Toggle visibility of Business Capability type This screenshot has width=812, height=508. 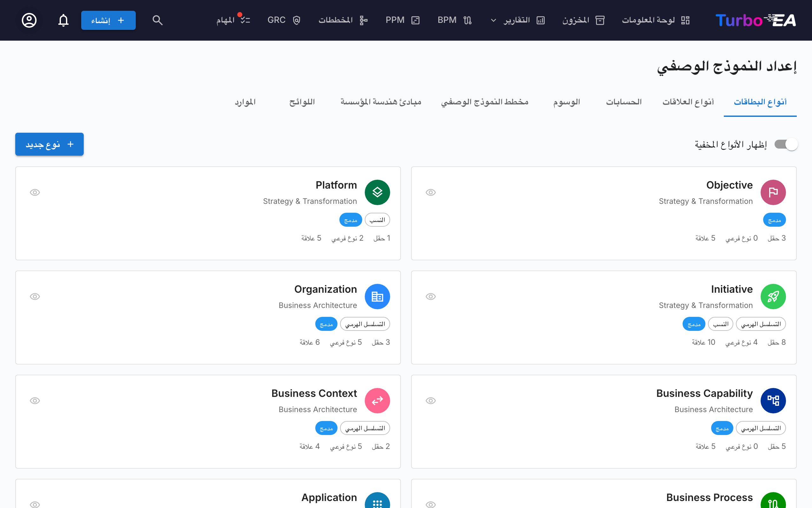coord(431,400)
